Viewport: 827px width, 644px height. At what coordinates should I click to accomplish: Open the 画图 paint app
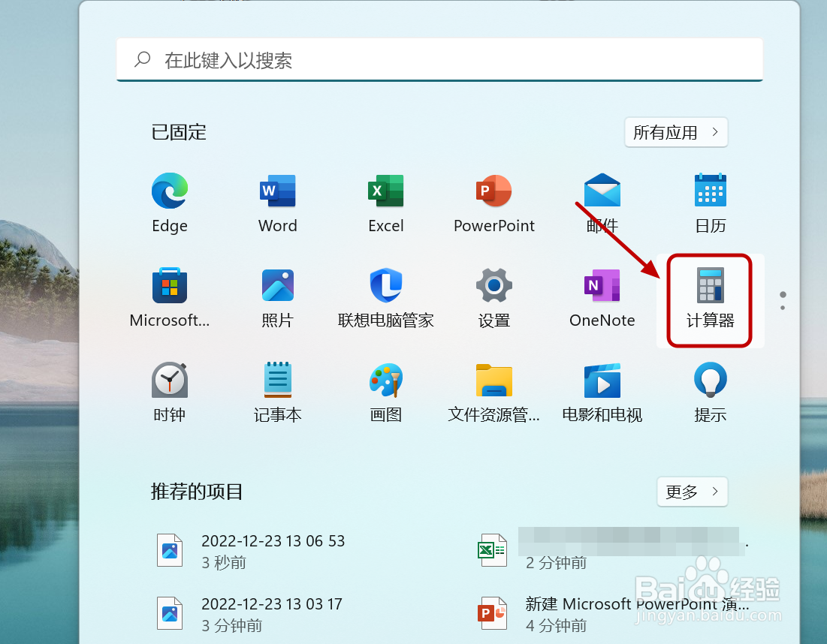click(385, 393)
